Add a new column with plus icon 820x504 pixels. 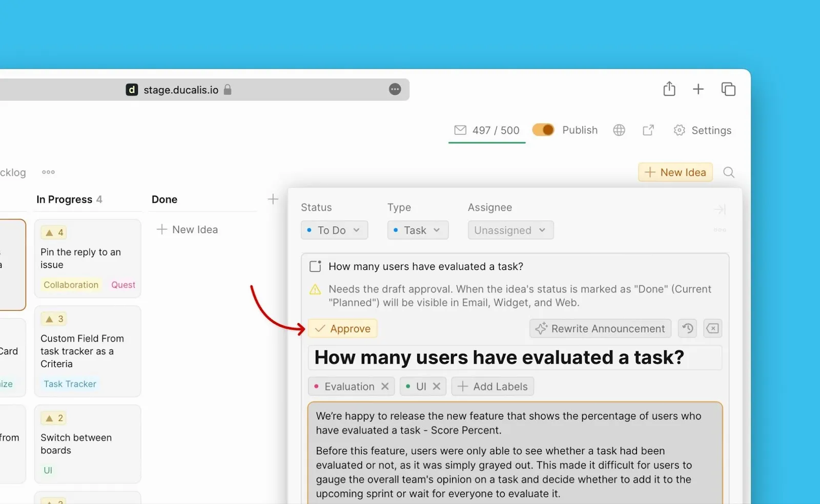273,199
